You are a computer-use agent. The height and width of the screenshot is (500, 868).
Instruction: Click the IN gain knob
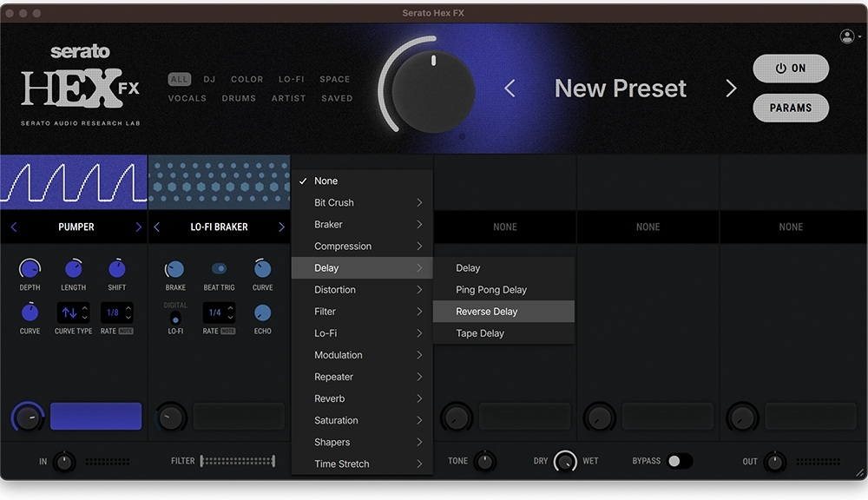pyautogui.click(x=63, y=461)
